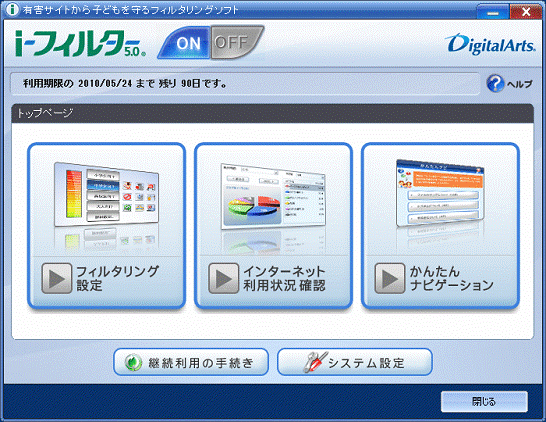
Task: Click the 閉じる button
Action: (x=484, y=401)
